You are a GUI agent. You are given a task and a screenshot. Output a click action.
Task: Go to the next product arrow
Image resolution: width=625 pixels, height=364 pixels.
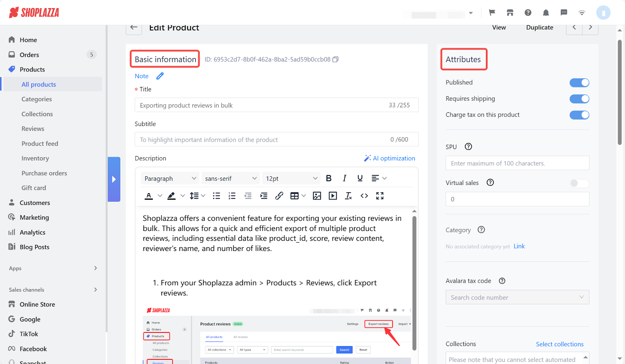(x=590, y=27)
